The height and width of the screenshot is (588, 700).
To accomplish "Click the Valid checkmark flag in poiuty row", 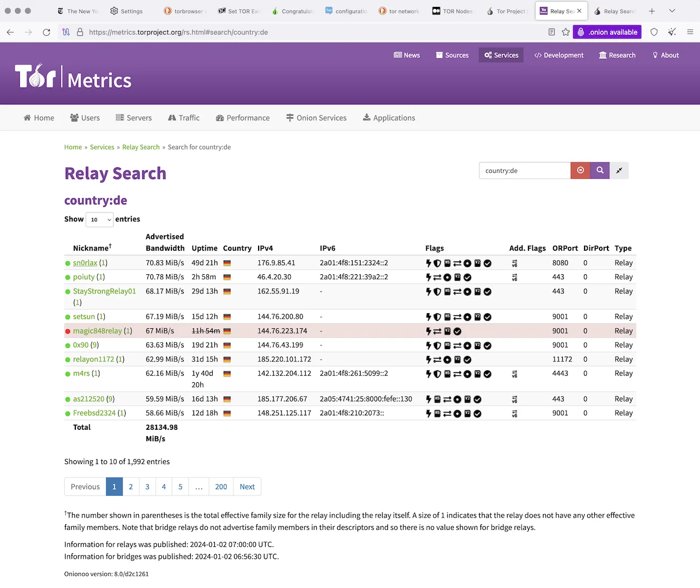I will pyautogui.click(x=468, y=277).
